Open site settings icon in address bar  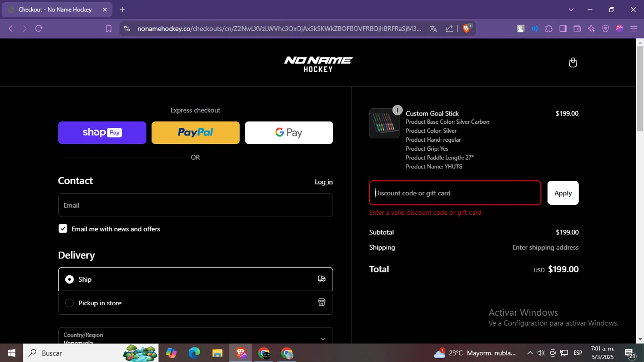[x=127, y=29]
